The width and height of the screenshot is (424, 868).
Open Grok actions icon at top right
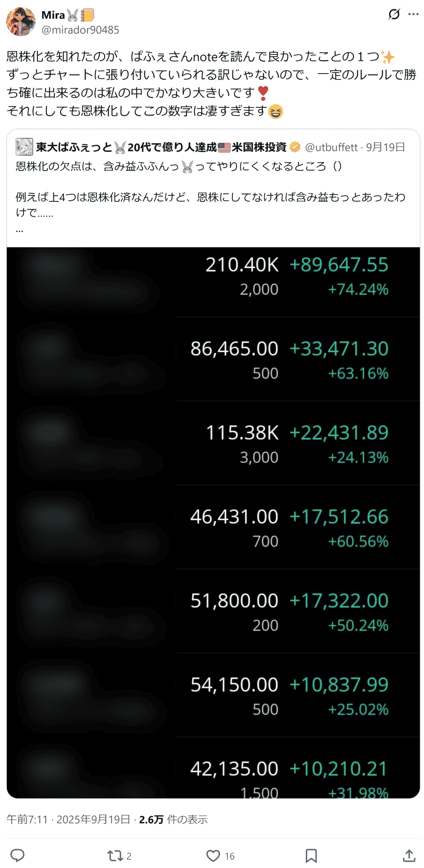pyautogui.click(x=394, y=14)
